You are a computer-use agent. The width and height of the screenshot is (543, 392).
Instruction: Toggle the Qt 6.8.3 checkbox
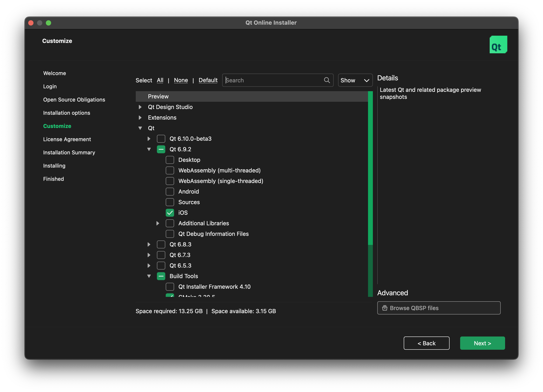pyautogui.click(x=161, y=244)
